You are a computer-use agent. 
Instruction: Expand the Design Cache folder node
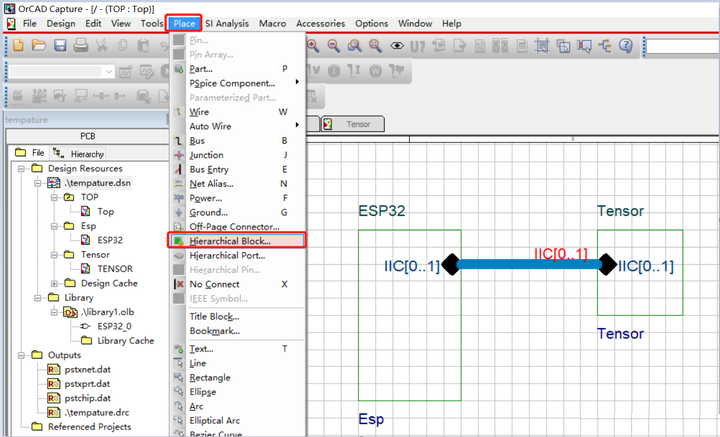(54, 283)
